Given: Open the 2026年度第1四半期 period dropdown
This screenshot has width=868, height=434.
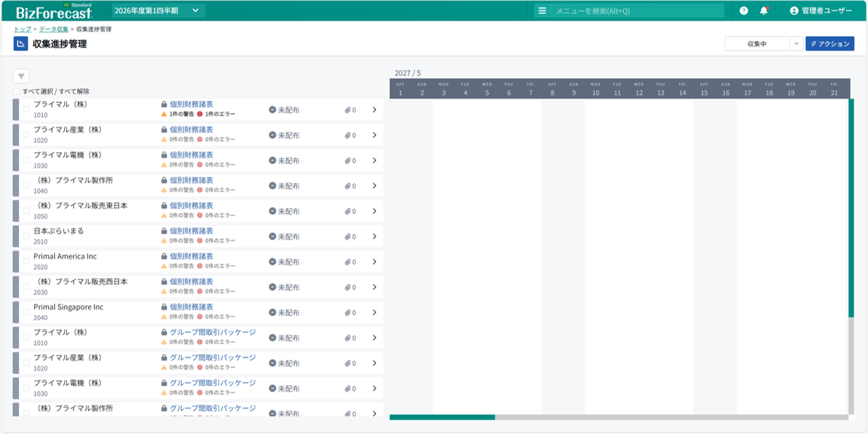Looking at the screenshot, I should pos(157,11).
